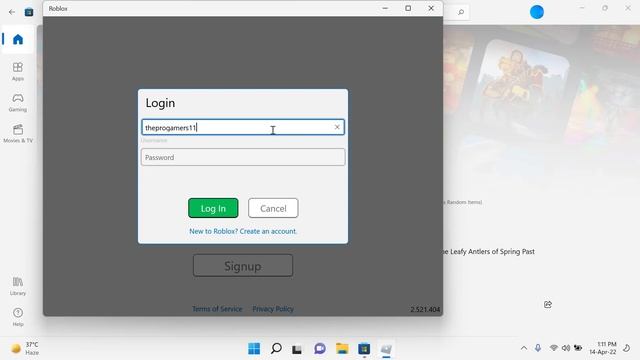Image resolution: width=640 pixels, height=360 pixels.
Task: Go to Microsoft Store Home
Action: (18, 40)
